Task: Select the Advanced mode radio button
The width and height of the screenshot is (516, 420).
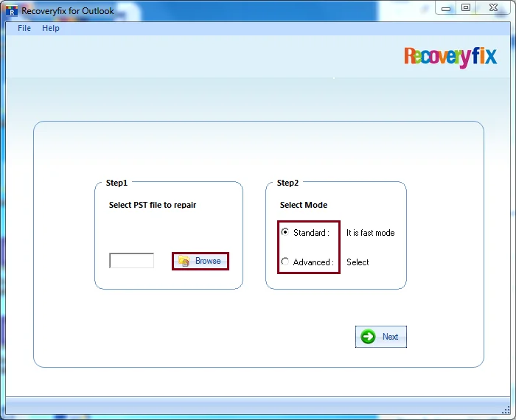Action: click(x=285, y=262)
